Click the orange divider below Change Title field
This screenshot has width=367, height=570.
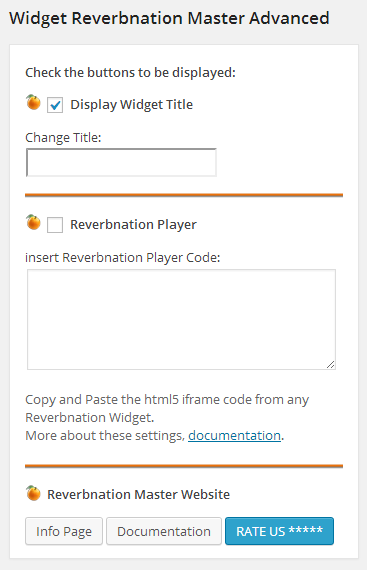point(184,196)
